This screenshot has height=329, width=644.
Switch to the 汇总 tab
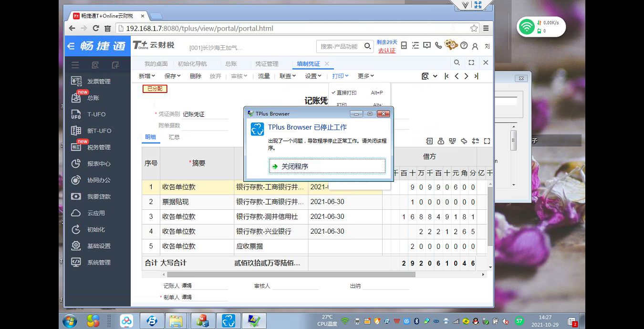[174, 137]
